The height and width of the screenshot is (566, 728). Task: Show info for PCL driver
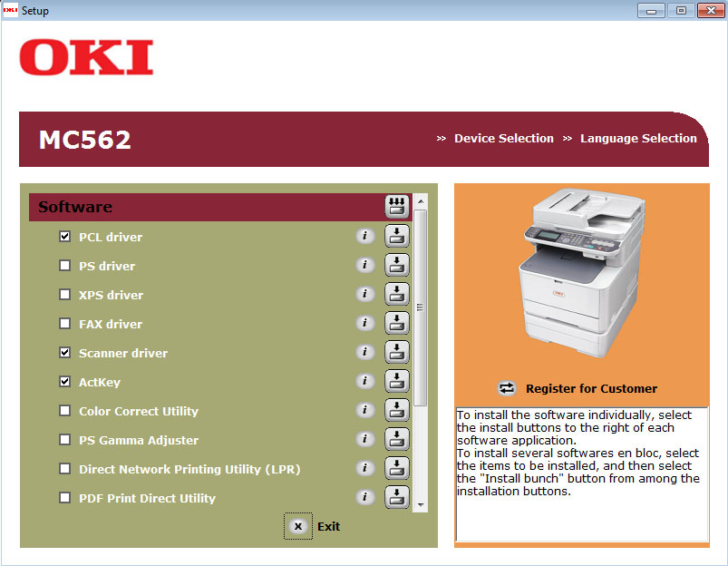[365, 236]
